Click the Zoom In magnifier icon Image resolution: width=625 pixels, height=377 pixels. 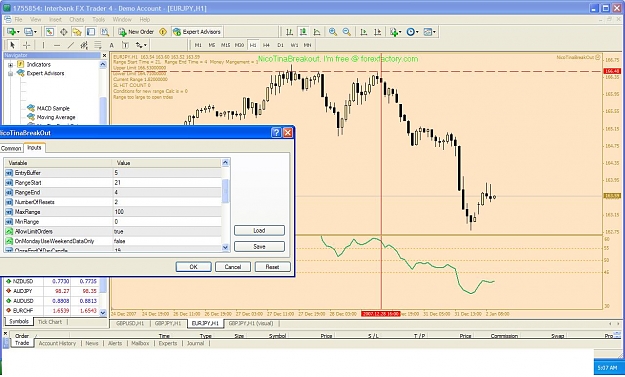332,32
